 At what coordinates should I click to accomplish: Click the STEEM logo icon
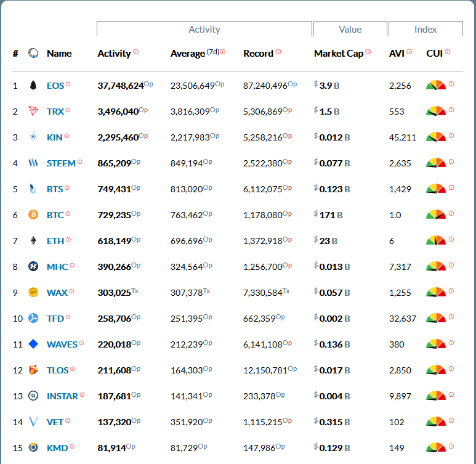33,163
